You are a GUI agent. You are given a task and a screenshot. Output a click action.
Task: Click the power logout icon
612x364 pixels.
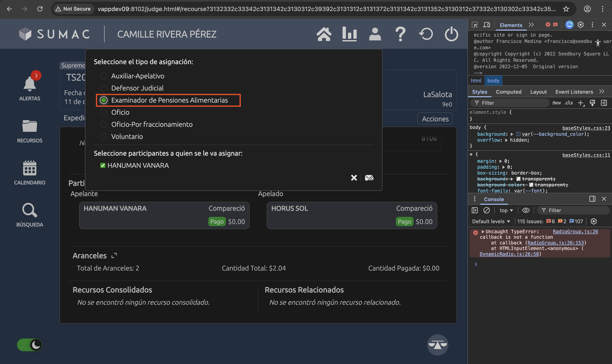click(451, 34)
